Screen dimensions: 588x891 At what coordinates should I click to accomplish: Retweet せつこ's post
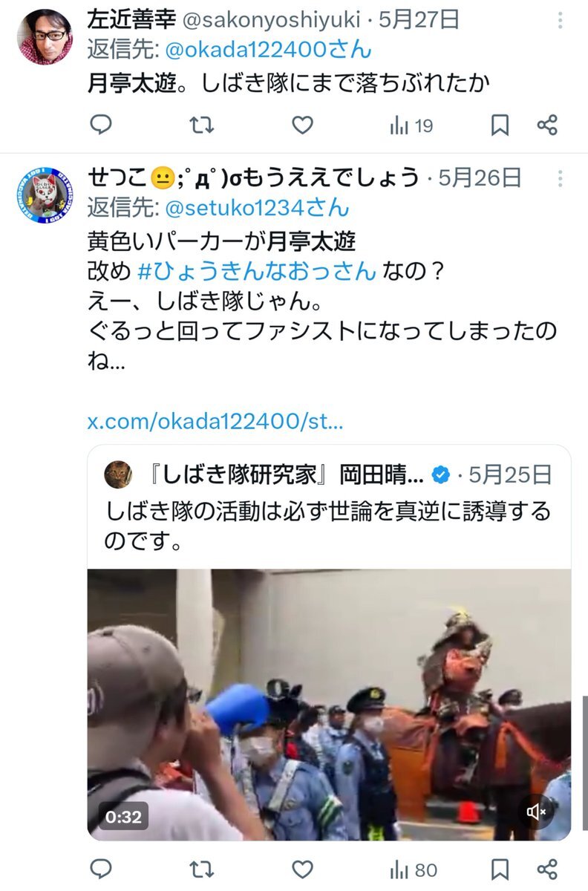pos(201,869)
